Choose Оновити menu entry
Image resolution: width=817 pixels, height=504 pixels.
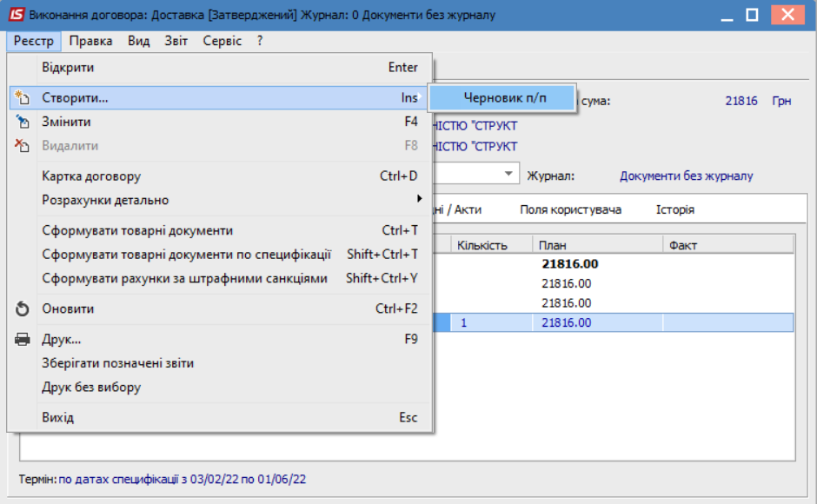(221, 308)
